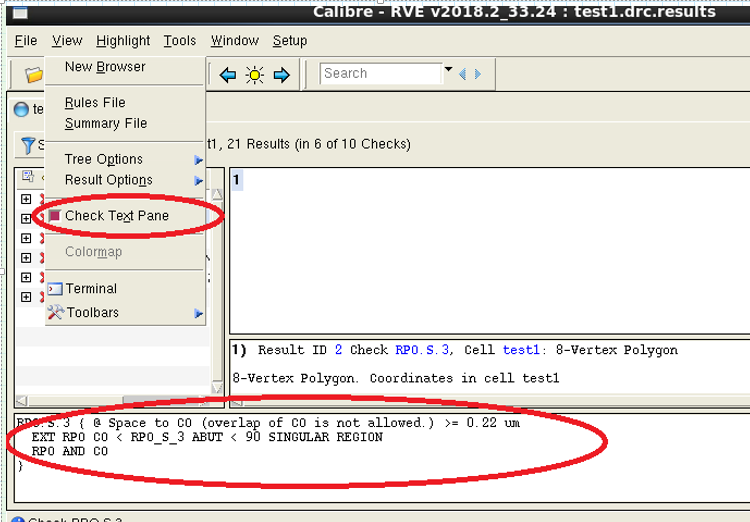This screenshot has height=522, width=750.
Task: Expand the topmost check row in tree
Action: [26, 199]
